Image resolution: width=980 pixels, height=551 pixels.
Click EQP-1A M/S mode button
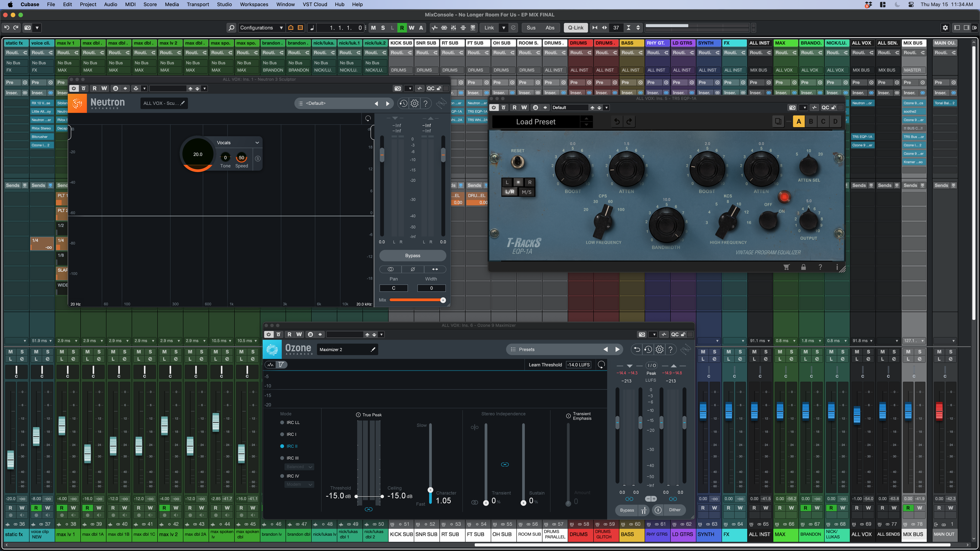(527, 192)
